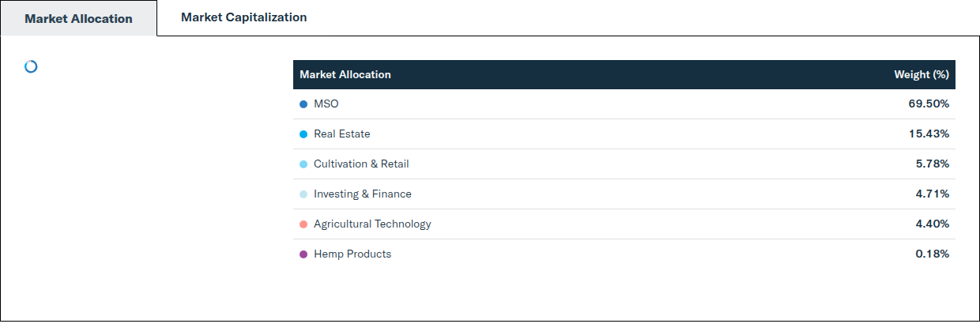Click the Weight (%) column header
This screenshot has width=980, height=335.
click(x=921, y=75)
